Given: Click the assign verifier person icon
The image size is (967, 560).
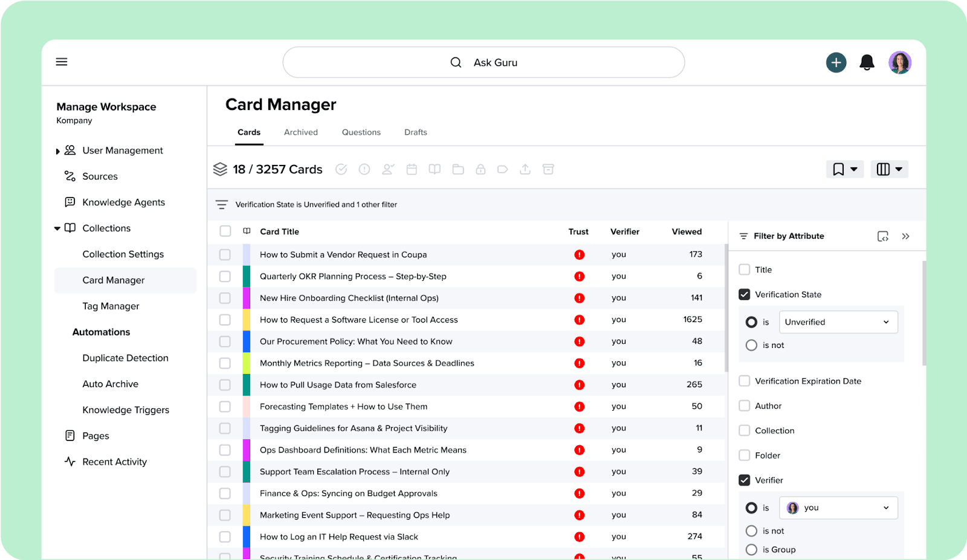Looking at the screenshot, I should [x=387, y=169].
